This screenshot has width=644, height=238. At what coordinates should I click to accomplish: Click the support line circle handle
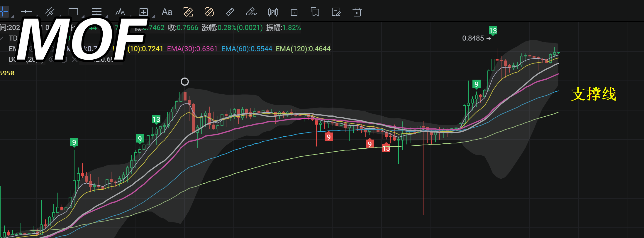(x=185, y=82)
